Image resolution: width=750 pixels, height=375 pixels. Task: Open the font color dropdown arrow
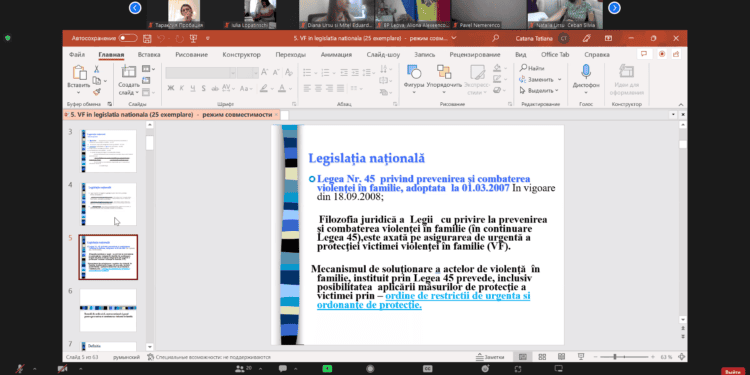click(290, 88)
